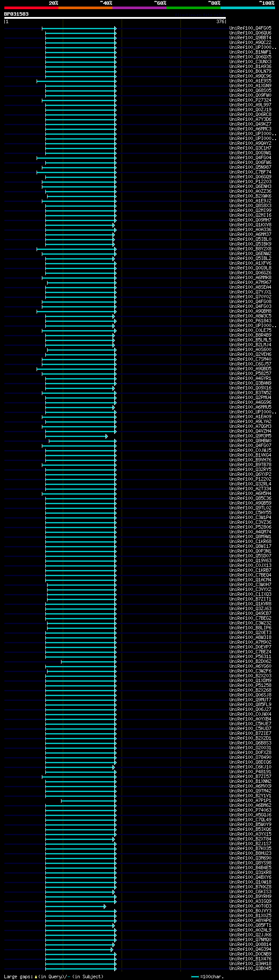
Task: Select the UniRef100_Q2MI99 entry
Action: 250,210
